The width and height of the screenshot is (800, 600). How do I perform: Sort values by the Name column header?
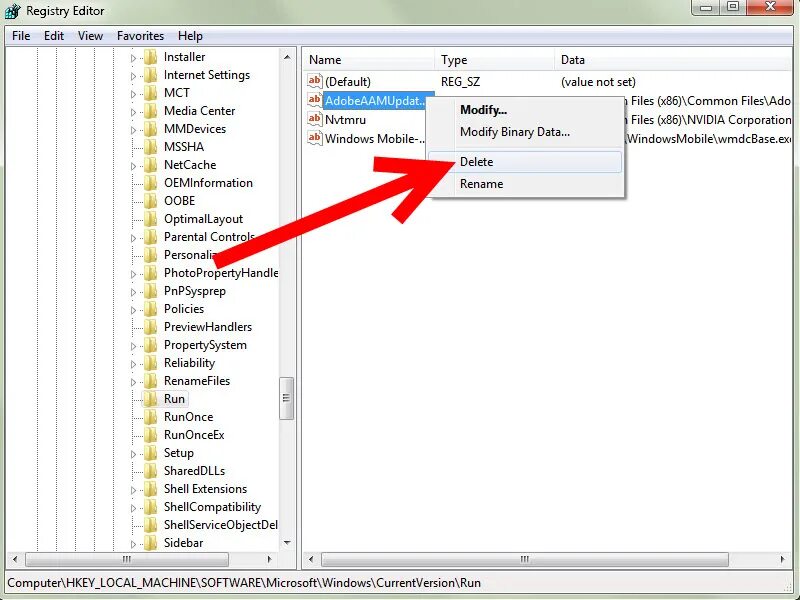(369, 60)
